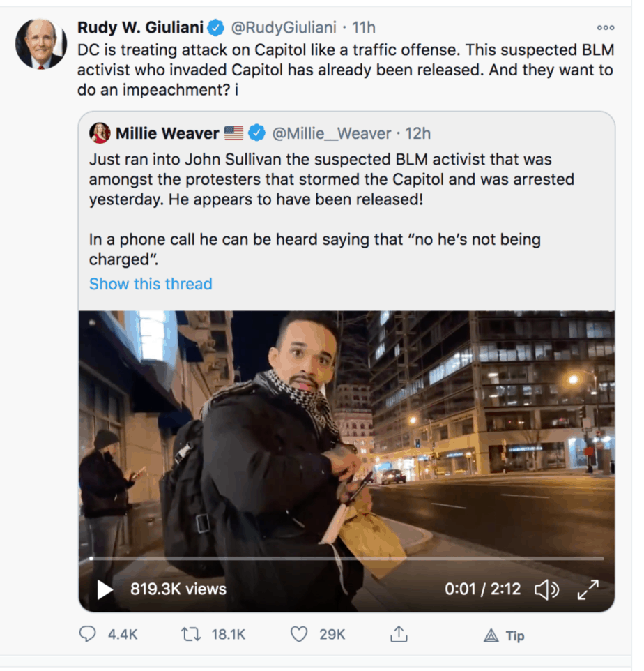Click the reply speech bubble icon
The image size is (644, 671).
88,635
